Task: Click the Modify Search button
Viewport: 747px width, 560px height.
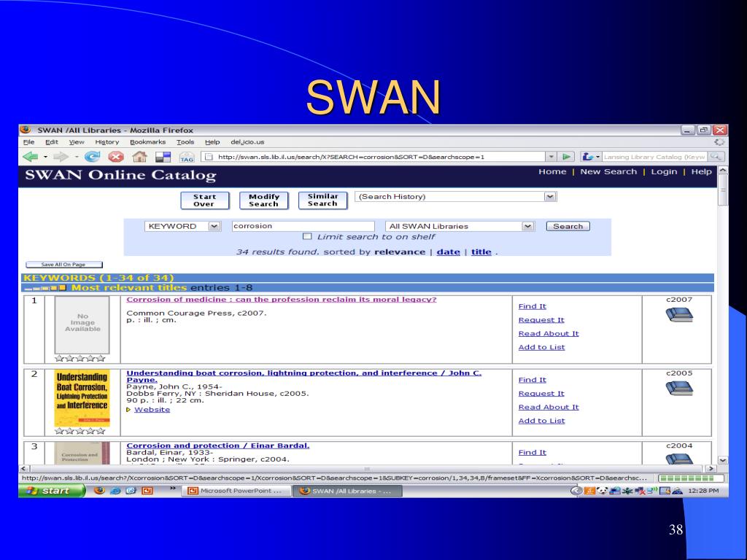Action: pyautogui.click(x=264, y=201)
